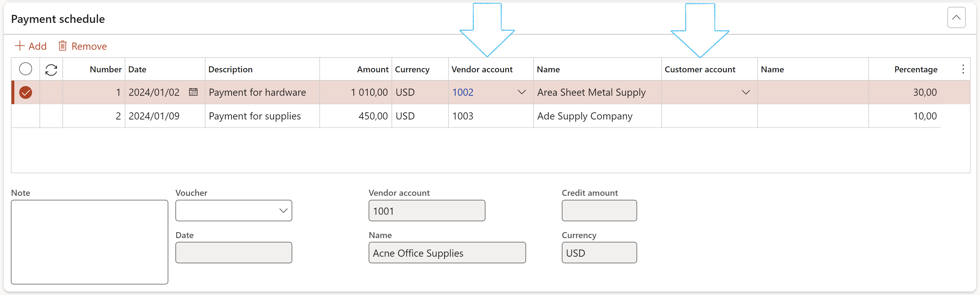The image size is (980, 295).
Task: Open vendor account link 1002
Action: click(463, 92)
